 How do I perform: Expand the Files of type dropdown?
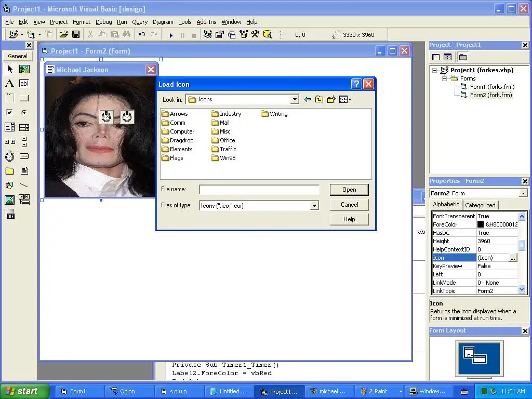pos(314,206)
